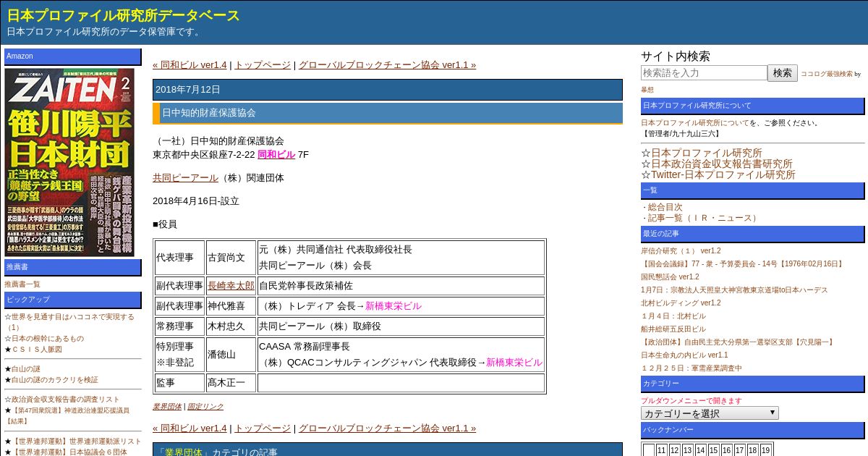
Task: Go to previous post « 同和ビル ver1.4 above the date header
Action: (190, 65)
